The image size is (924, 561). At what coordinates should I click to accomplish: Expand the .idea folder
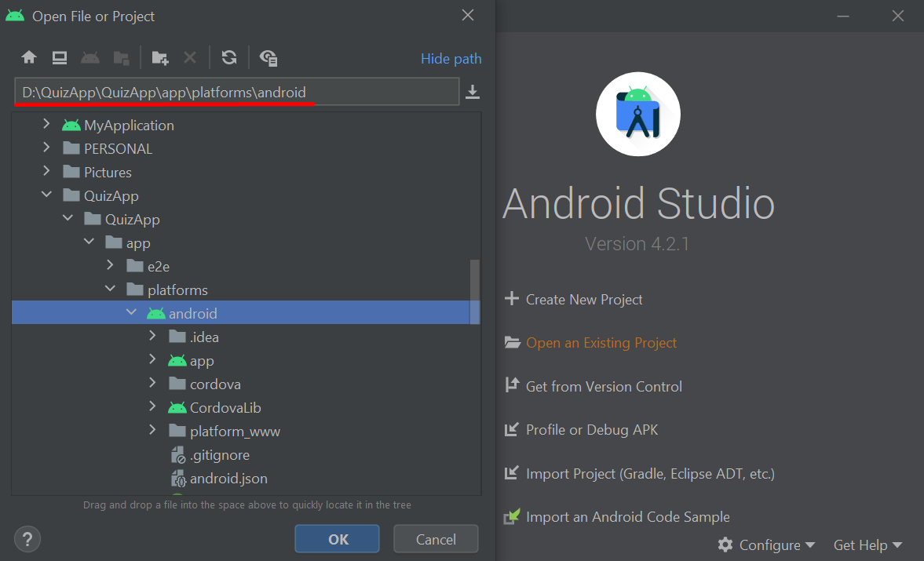pyautogui.click(x=152, y=336)
